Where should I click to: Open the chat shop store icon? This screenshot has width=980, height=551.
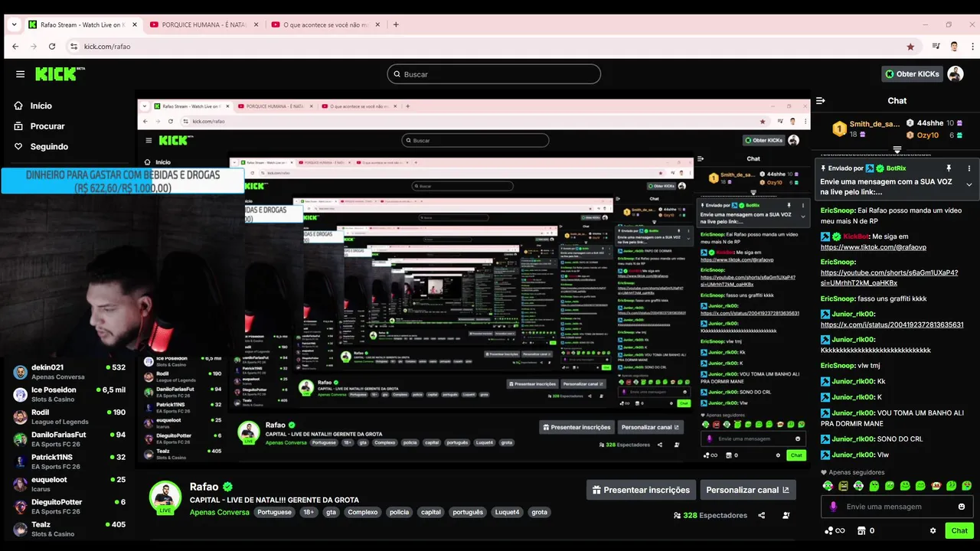point(861,530)
